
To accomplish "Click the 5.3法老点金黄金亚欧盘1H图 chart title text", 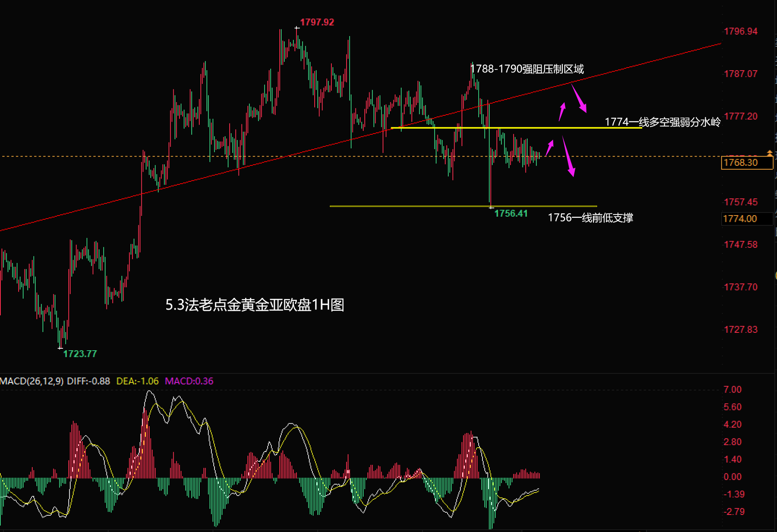I will click(x=255, y=305).
